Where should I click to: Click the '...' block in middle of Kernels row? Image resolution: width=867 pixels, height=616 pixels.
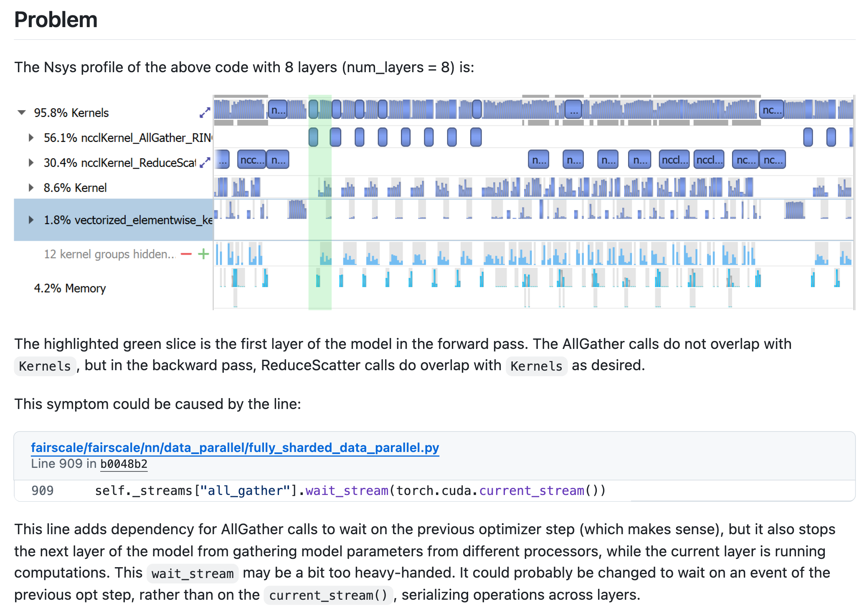click(x=573, y=110)
